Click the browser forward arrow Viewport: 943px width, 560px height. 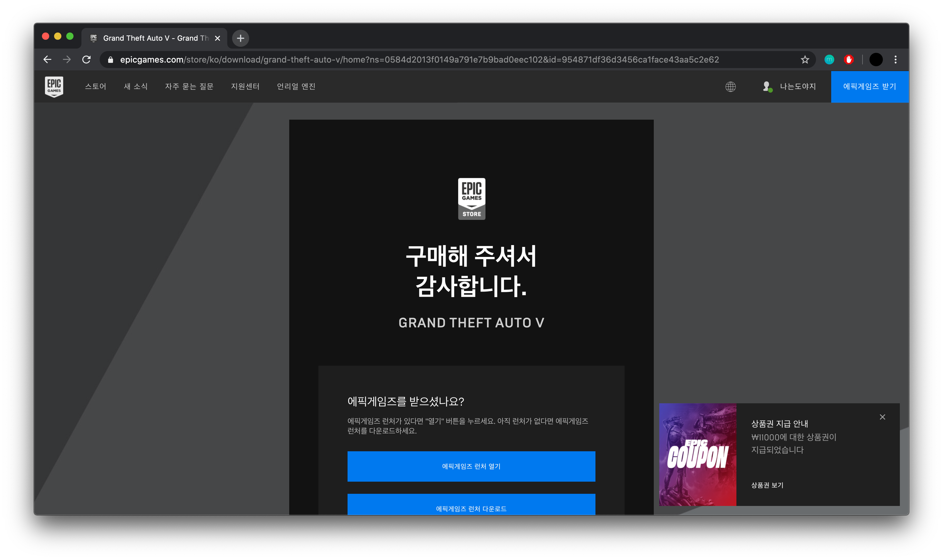pyautogui.click(x=67, y=60)
